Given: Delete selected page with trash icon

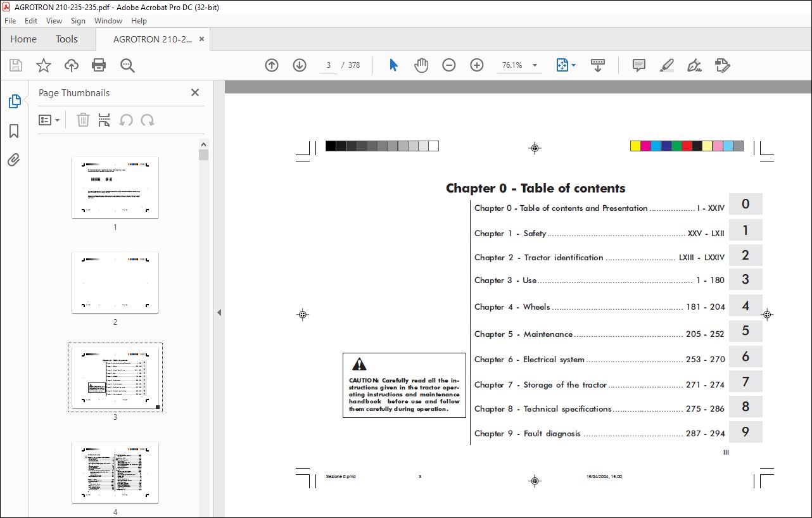Looking at the screenshot, I should point(83,120).
